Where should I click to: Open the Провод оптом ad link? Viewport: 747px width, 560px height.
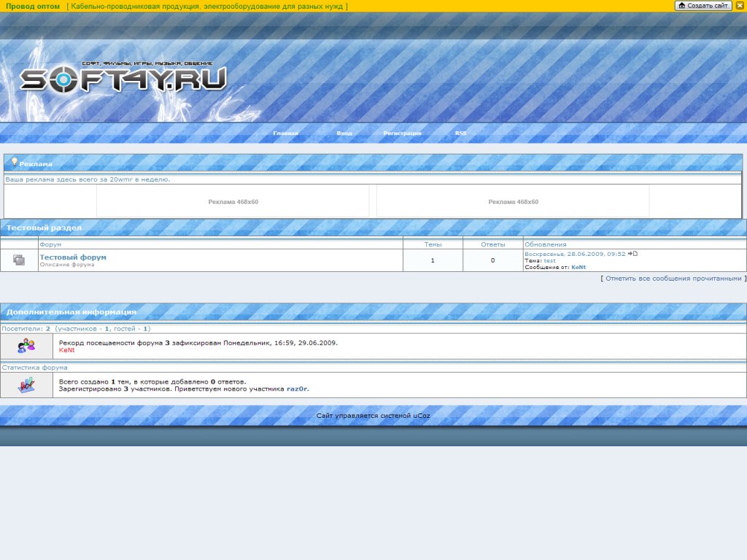[x=33, y=6]
